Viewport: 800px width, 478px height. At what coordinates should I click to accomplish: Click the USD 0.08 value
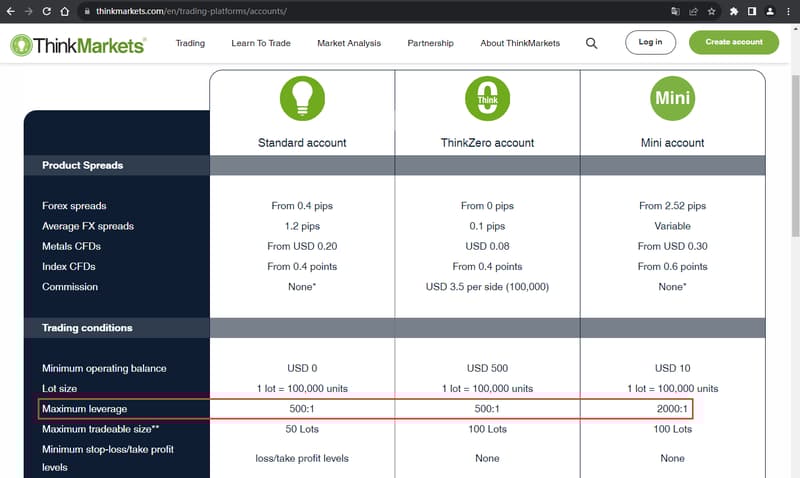487,246
